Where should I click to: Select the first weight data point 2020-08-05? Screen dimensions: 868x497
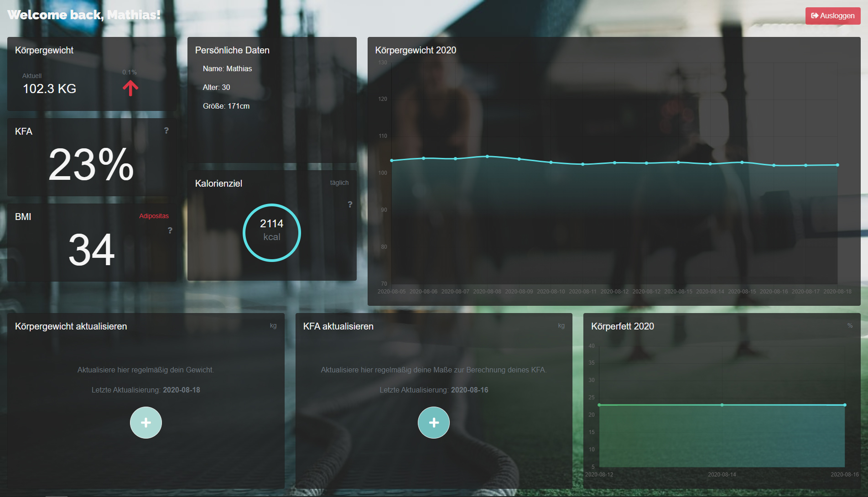click(x=392, y=161)
